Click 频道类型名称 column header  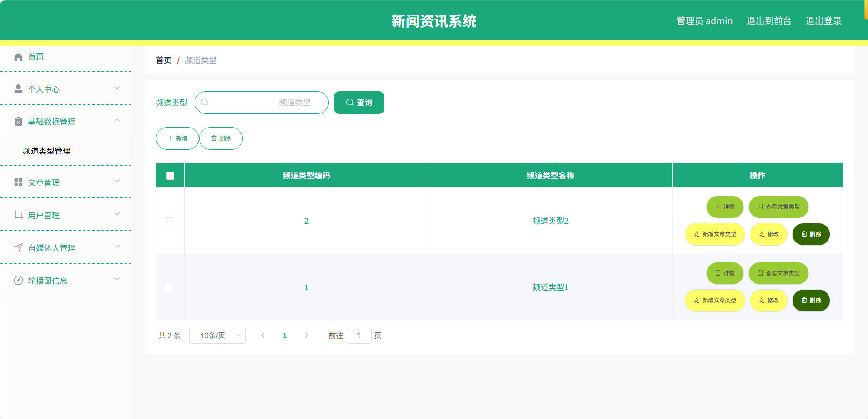click(x=550, y=176)
